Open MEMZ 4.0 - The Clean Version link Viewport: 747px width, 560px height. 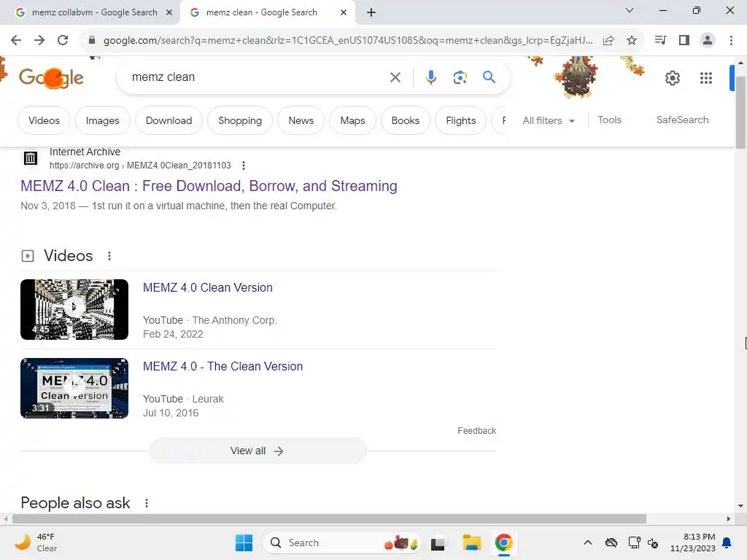point(222,366)
